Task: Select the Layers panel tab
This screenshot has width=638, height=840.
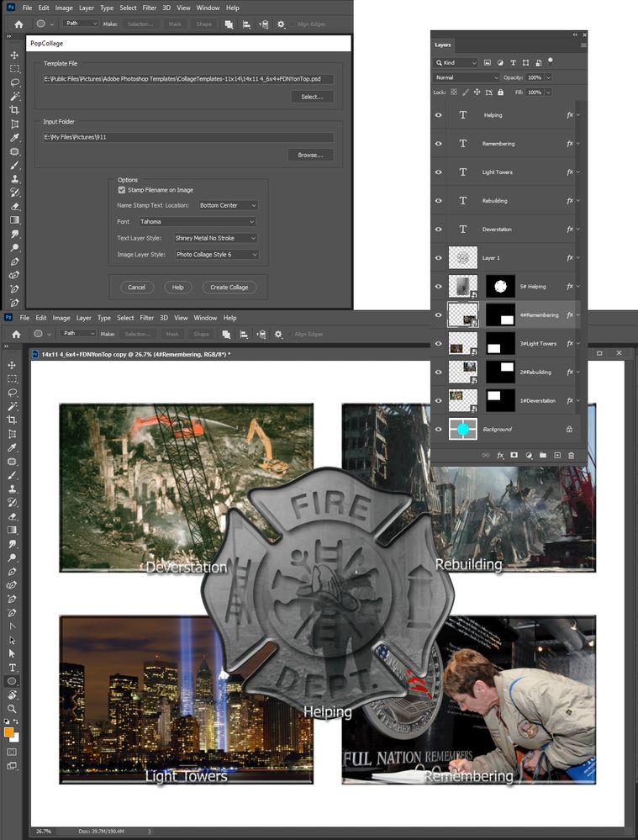Action: click(443, 45)
